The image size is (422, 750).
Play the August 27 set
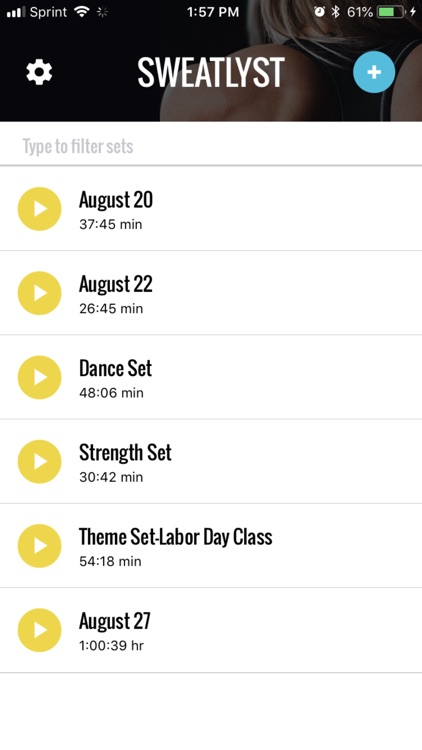(40, 630)
